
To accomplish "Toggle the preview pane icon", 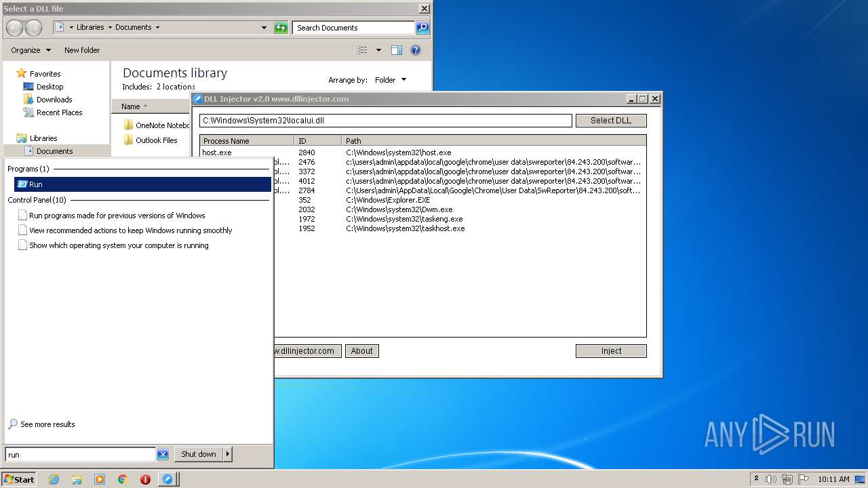I will pyautogui.click(x=397, y=50).
